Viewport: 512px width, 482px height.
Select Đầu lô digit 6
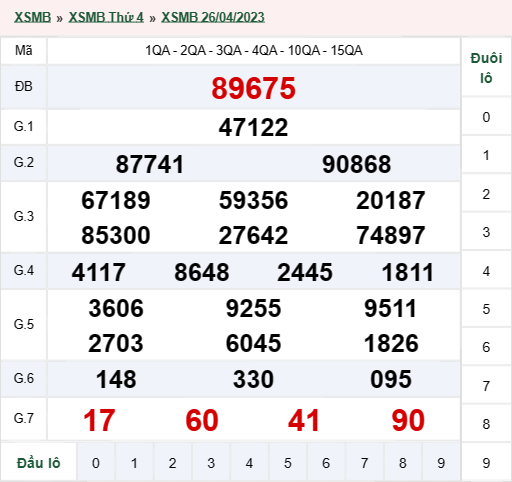pos(326,462)
